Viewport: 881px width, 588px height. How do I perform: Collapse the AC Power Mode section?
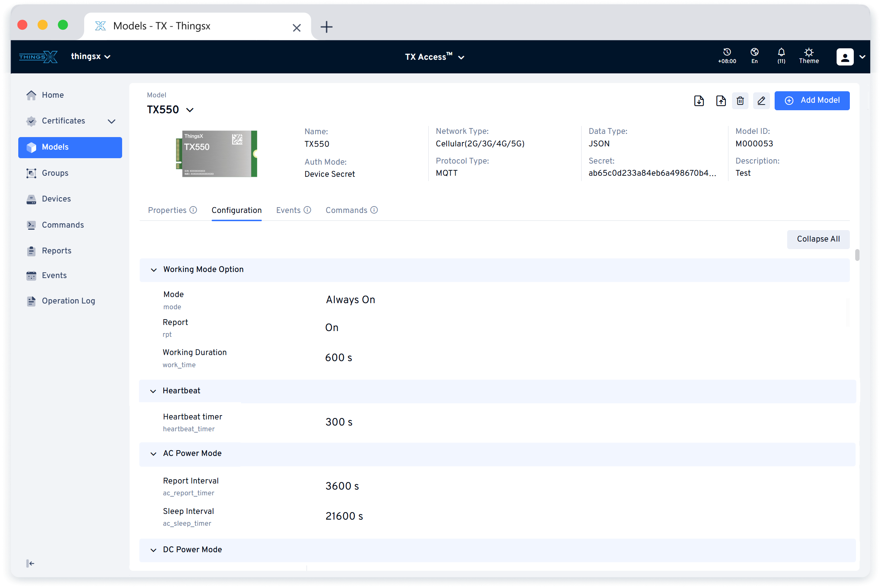(153, 453)
